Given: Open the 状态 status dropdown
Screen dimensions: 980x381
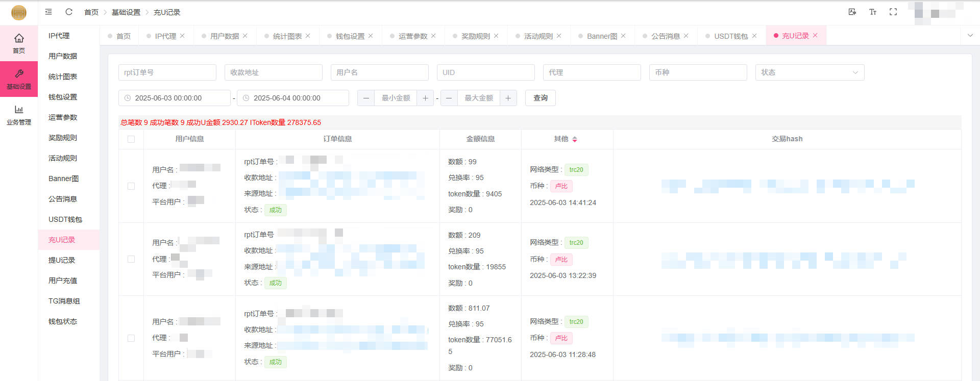Looking at the screenshot, I should point(810,72).
